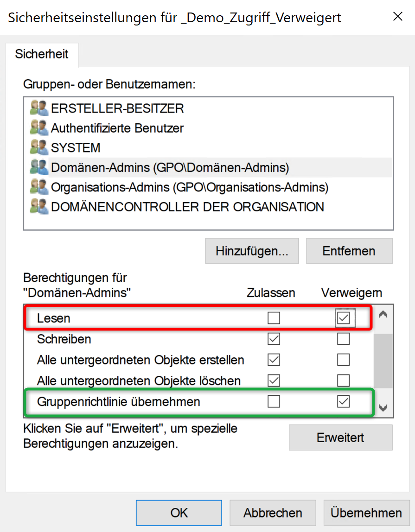Close the security settings dialog

(x=397, y=17)
